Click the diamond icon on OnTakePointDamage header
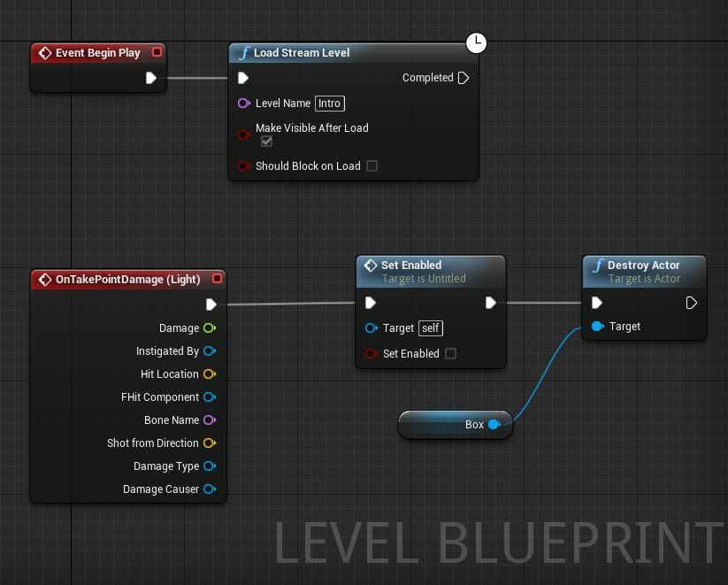The height and width of the screenshot is (585, 728). tap(46, 279)
